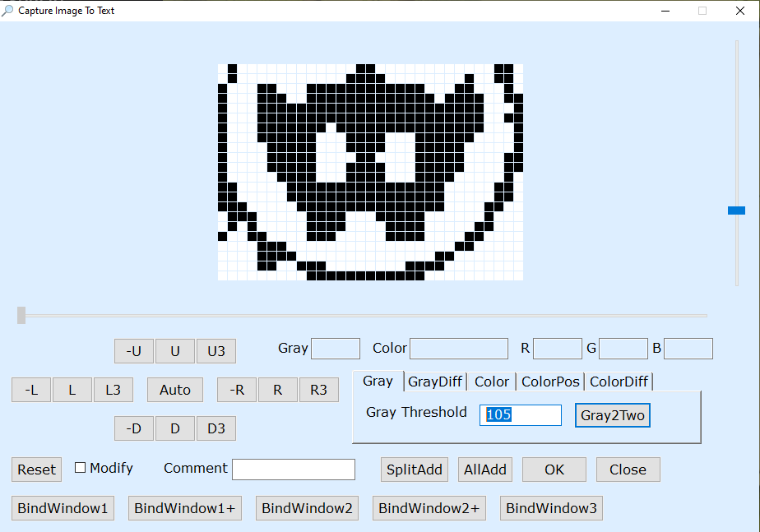Click the BindWindow1 button
The width and height of the screenshot is (760, 532).
(x=63, y=508)
